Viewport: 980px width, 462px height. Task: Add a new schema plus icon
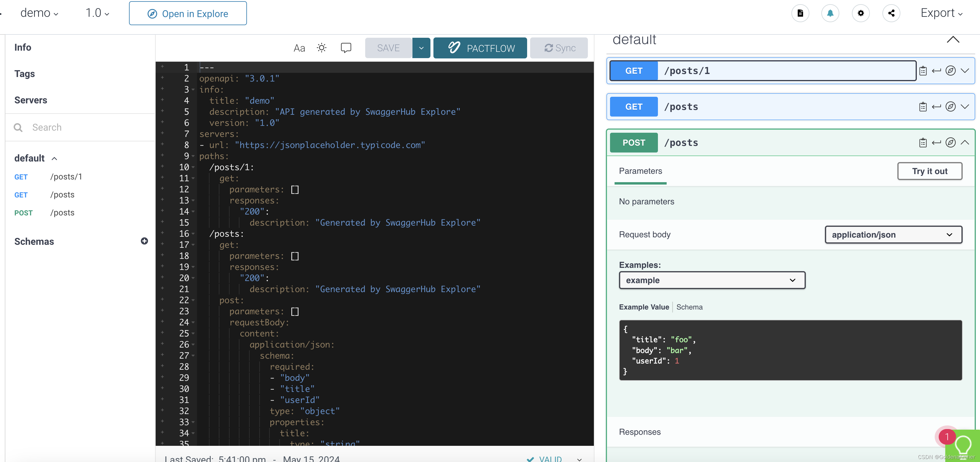(x=144, y=241)
